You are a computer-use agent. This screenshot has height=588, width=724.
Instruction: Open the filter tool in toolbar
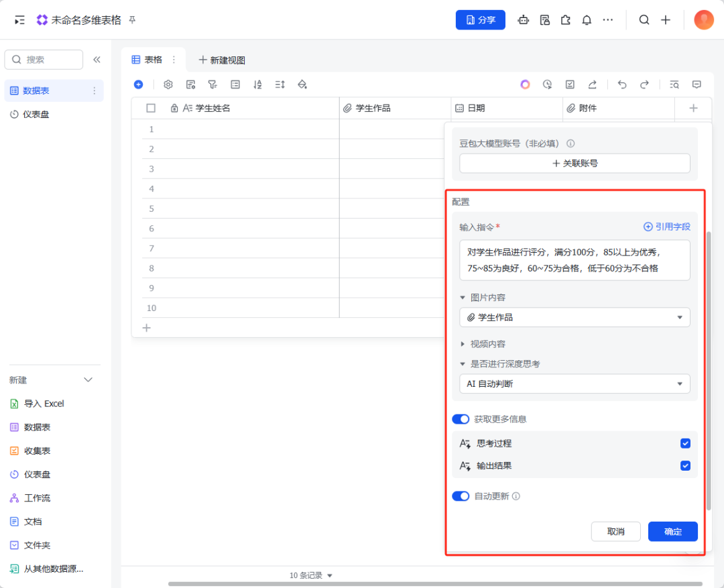213,84
